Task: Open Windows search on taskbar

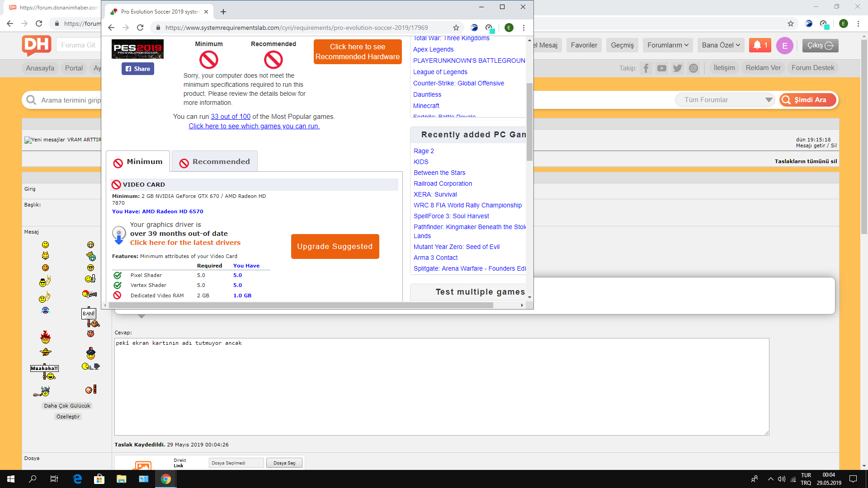Action: pyautogui.click(x=33, y=479)
